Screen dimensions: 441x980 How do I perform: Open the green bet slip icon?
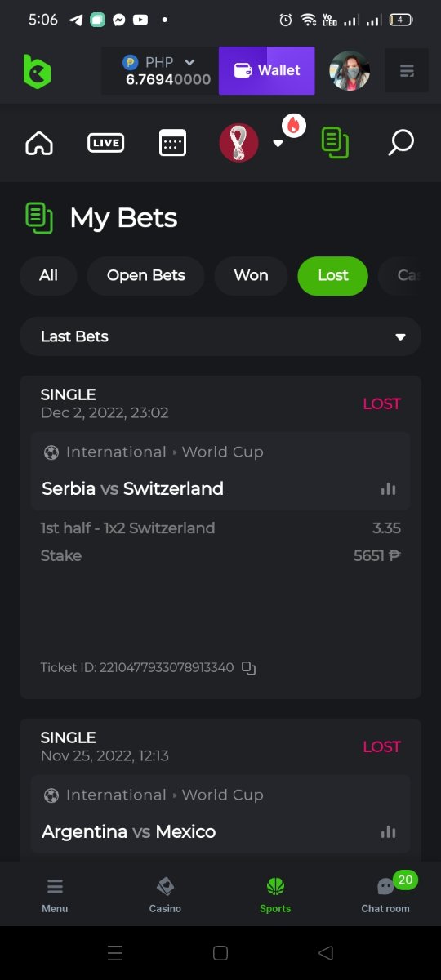pos(335,143)
